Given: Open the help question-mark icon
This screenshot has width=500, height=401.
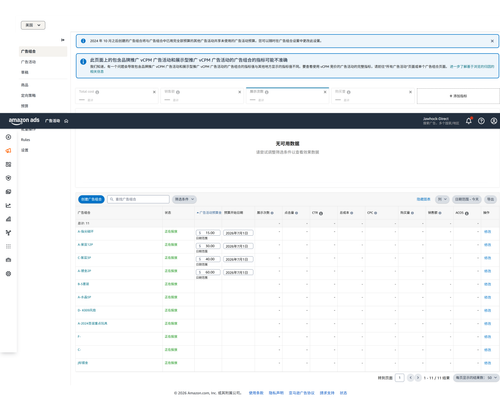Looking at the screenshot, I should (x=481, y=121).
